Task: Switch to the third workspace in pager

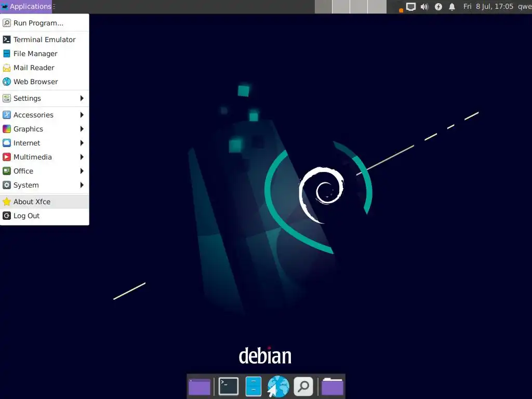Action: pyautogui.click(x=359, y=7)
